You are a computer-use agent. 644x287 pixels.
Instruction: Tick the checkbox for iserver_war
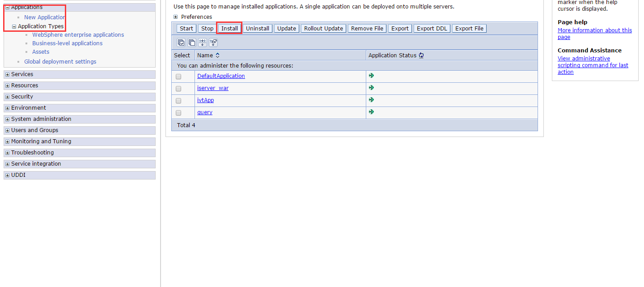tap(178, 89)
